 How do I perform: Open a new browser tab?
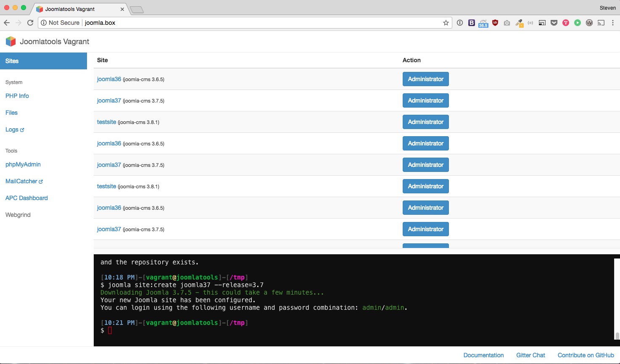[x=137, y=10]
